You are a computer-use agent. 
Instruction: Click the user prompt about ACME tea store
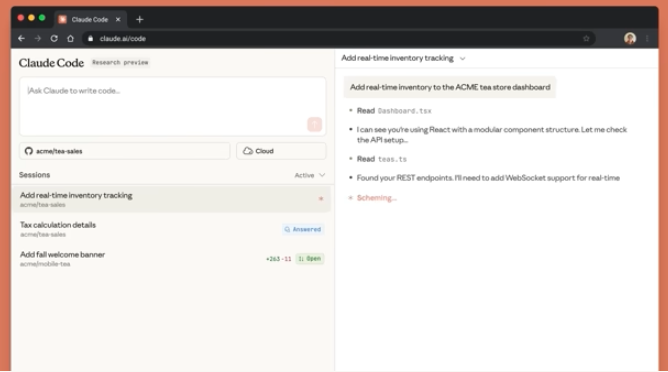[450, 87]
